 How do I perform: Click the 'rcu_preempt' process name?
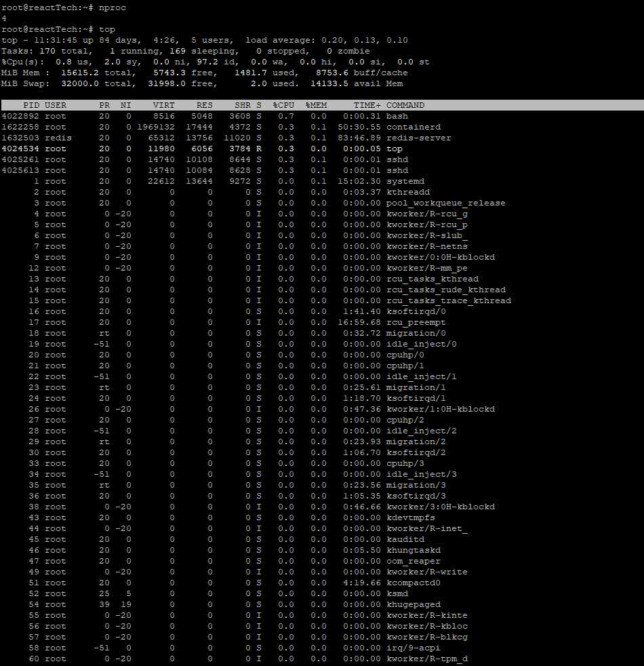416,322
